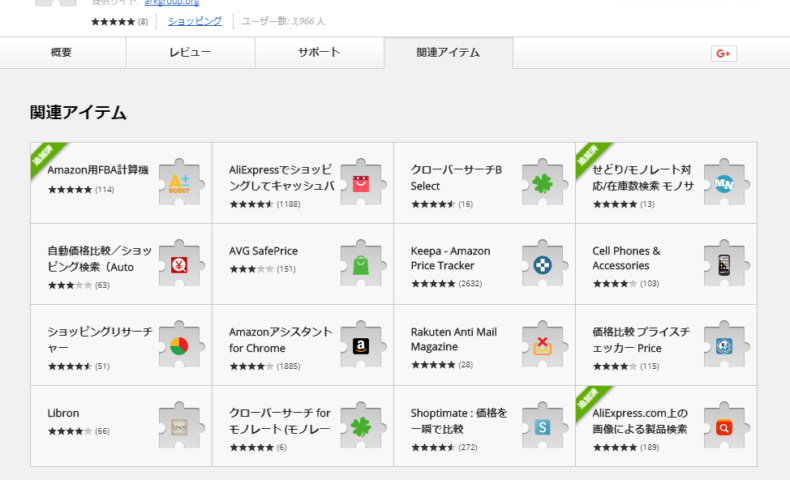
Task: Click the Amazon用FBA計算機 scout icon
Action: [x=181, y=183]
